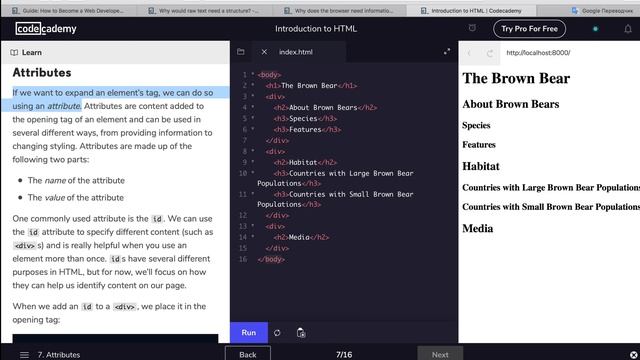This screenshot has height=360, width=640.
Task: Click the Codecademy logo
Action: pos(46,29)
